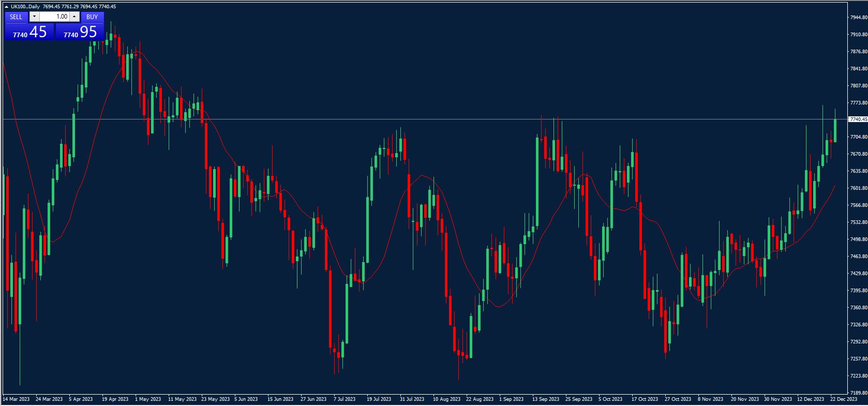The height and width of the screenshot is (406, 868).
Task: Click the 30 Nov 2023 date label
Action: coord(777,399)
